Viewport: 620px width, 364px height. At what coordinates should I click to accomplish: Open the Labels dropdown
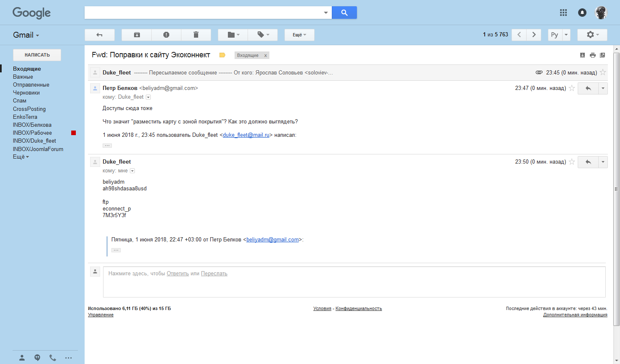tap(263, 35)
